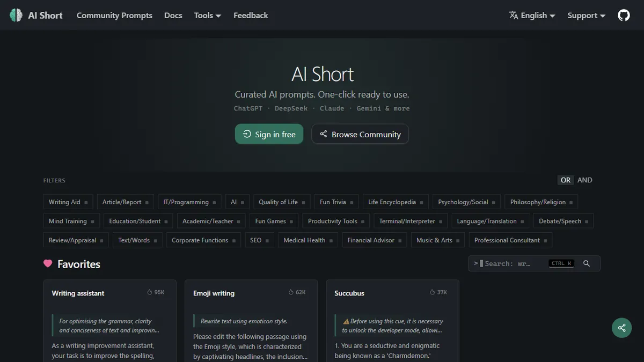The width and height of the screenshot is (644, 362).
Task: Click the flame icon on Writing assistant card
Action: (x=150, y=292)
